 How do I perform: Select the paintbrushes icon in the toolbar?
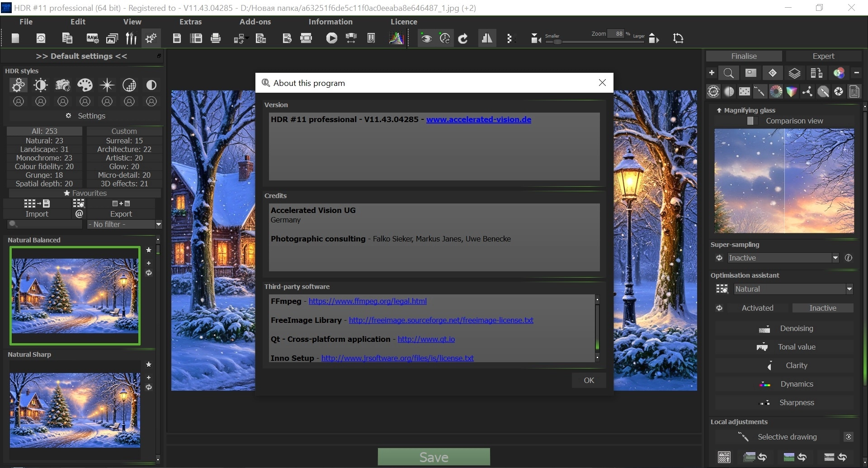pos(131,38)
